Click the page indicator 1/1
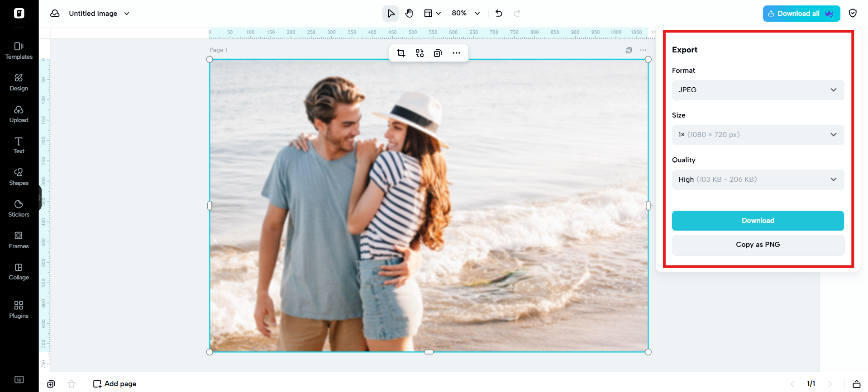This screenshot has width=868, height=392. pos(811,384)
